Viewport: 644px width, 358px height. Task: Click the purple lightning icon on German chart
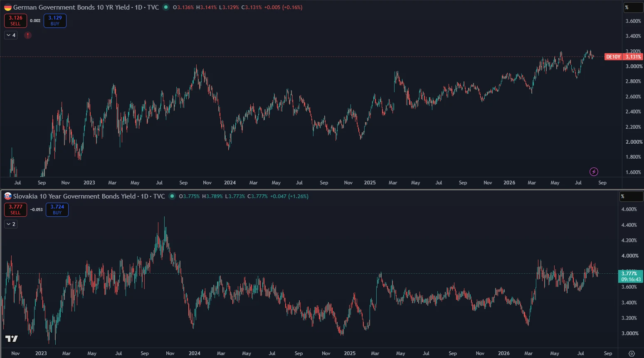pos(594,172)
